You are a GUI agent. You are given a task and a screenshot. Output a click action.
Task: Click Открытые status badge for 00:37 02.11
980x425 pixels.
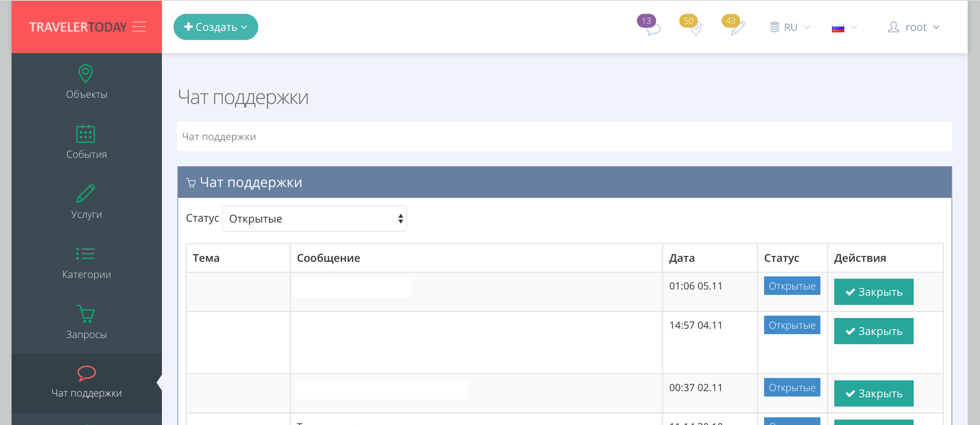pyautogui.click(x=792, y=388)
